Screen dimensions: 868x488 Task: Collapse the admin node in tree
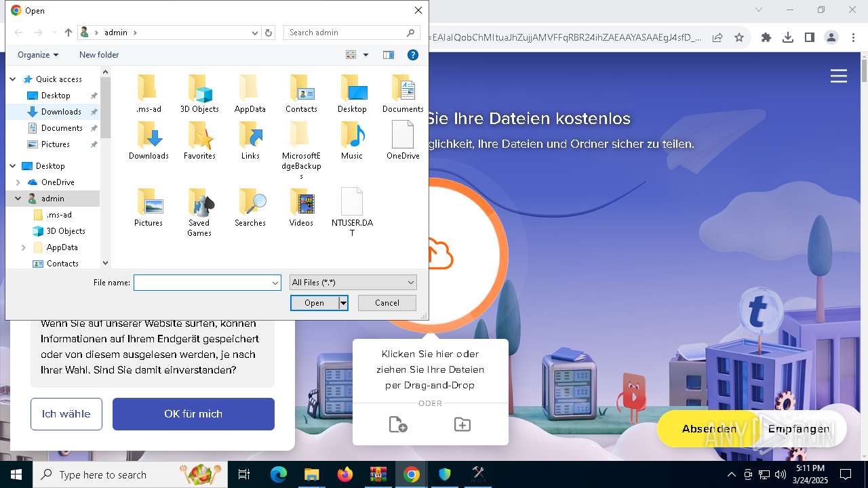(18, 199)
